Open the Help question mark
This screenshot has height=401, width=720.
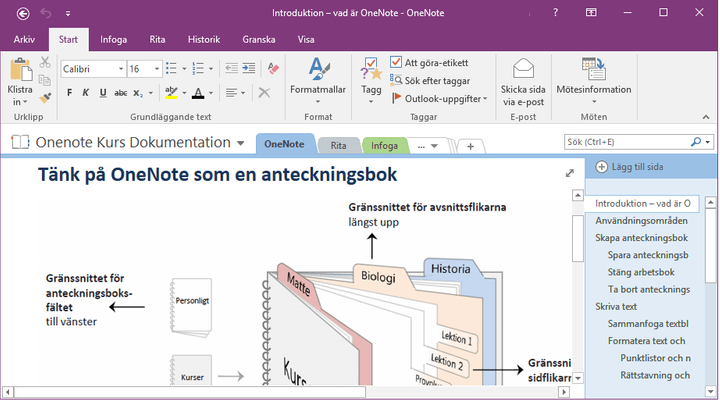pyautogui.click(x=556, y=13)
